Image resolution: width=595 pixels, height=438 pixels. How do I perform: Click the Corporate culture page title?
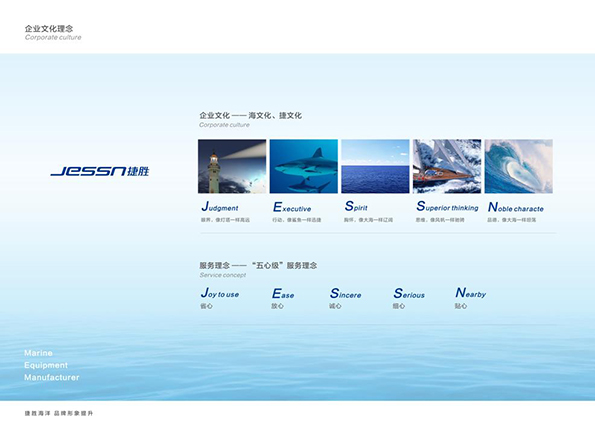53,33
